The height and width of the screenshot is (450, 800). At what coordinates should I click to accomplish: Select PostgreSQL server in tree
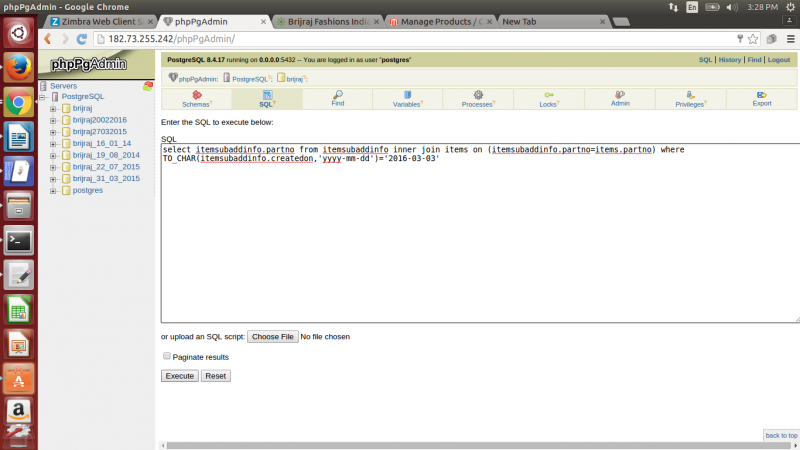(83, 96)
